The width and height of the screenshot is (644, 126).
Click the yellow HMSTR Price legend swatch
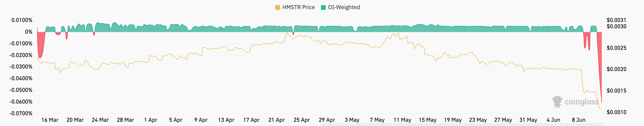[x=278, y=7]
